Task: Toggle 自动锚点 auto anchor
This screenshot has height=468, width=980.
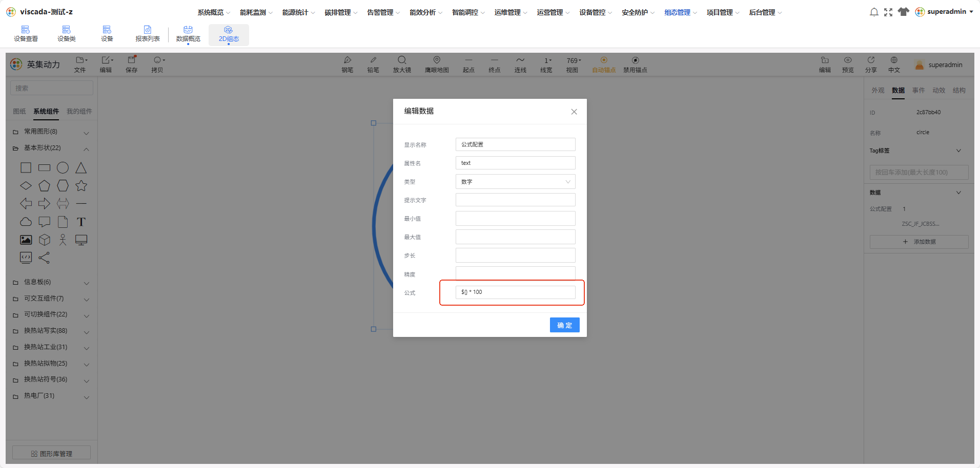Action: click(x=604, y=65)
